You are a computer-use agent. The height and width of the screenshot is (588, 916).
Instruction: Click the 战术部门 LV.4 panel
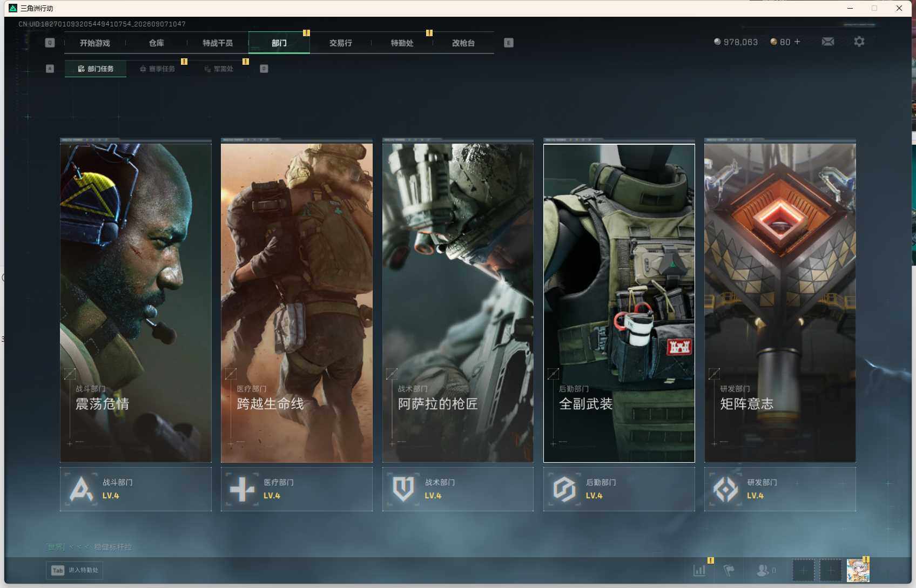tap(458, 489)
